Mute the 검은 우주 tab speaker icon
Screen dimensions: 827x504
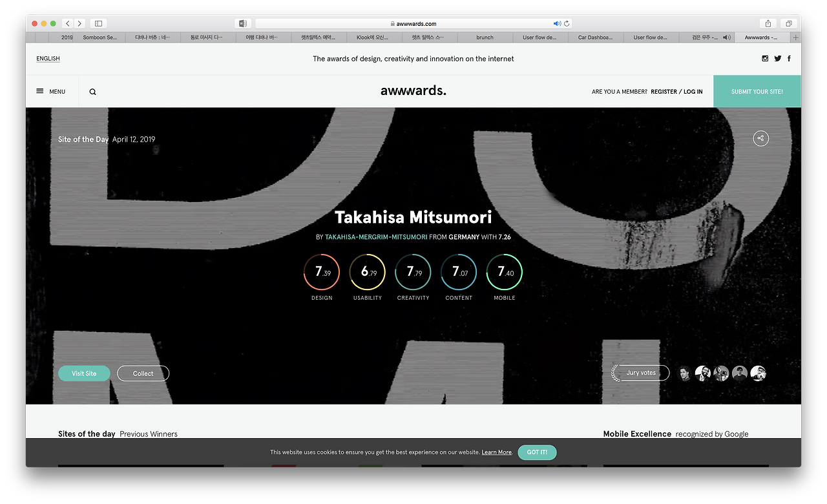727,37
